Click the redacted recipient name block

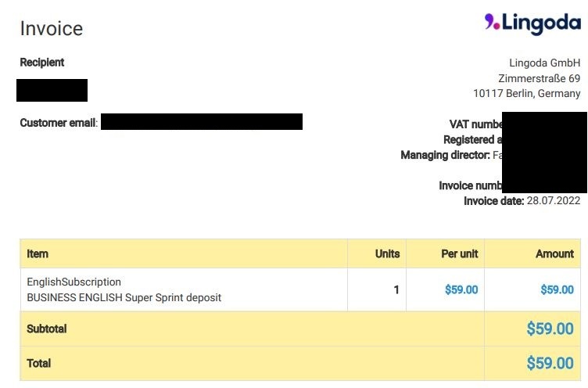(x=52, y=90)
